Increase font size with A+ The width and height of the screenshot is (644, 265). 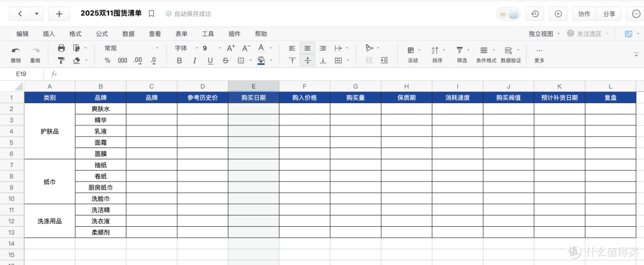tap(231, 48)
